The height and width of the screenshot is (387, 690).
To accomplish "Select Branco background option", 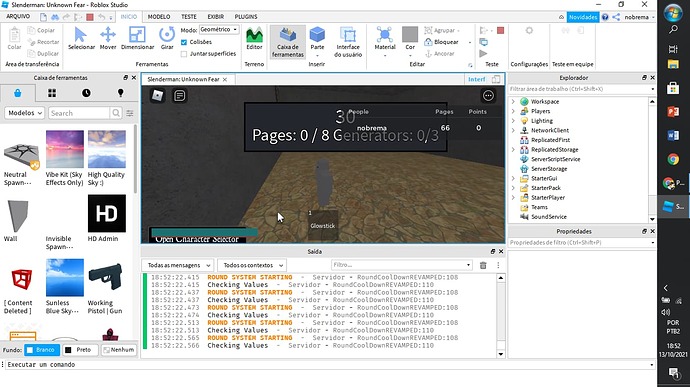I will pos(42,350).
